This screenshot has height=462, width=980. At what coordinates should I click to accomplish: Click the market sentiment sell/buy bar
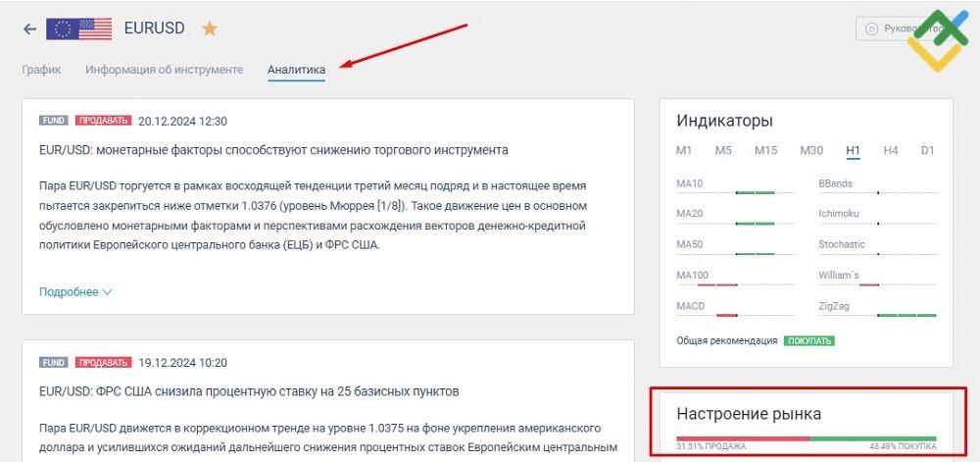tap(806, 437)
